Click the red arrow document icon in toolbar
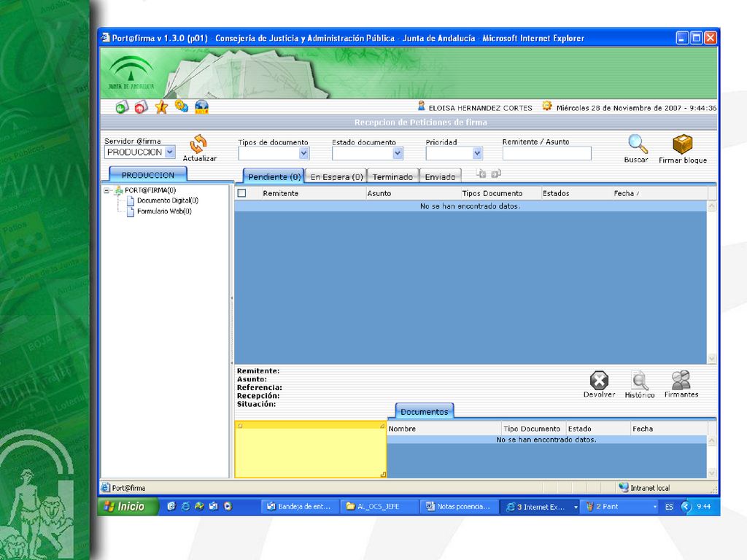 click(141, 107)
